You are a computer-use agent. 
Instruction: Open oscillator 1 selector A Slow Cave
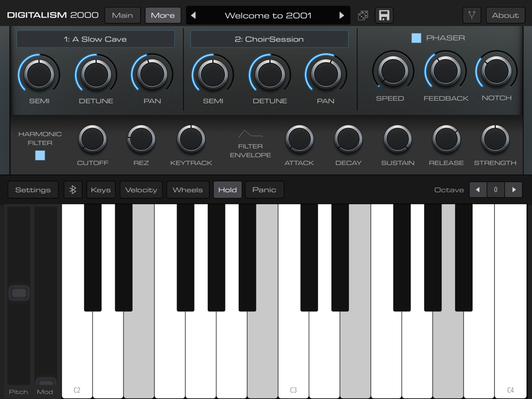click(95, 39)
